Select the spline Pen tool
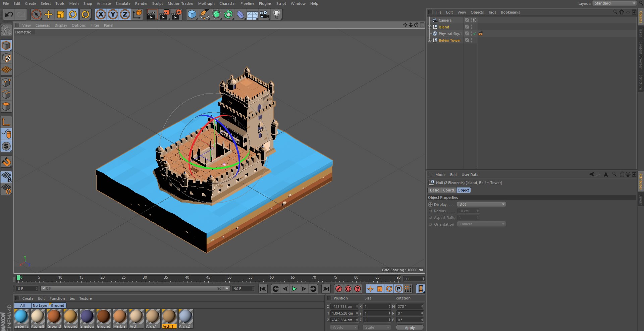The width and height of the screenshot is (644, 331). point(204,14)
